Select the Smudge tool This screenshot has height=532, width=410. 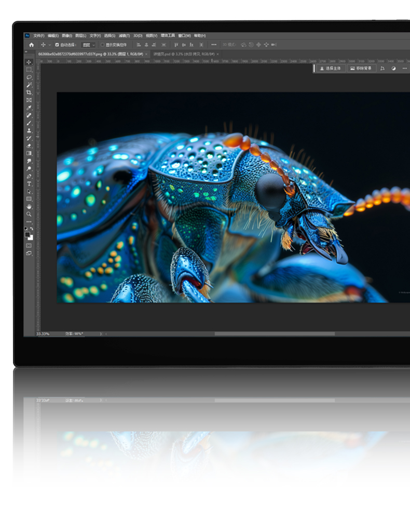(x=29, y=161)
